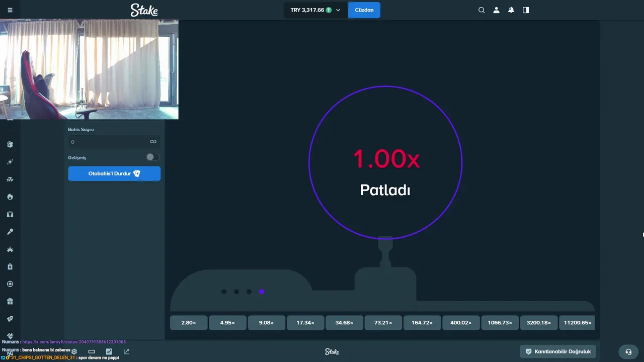This screenshot has height=362, width=644.
Task: Open the x.com link in chat
Action: (x=74, y=342)
